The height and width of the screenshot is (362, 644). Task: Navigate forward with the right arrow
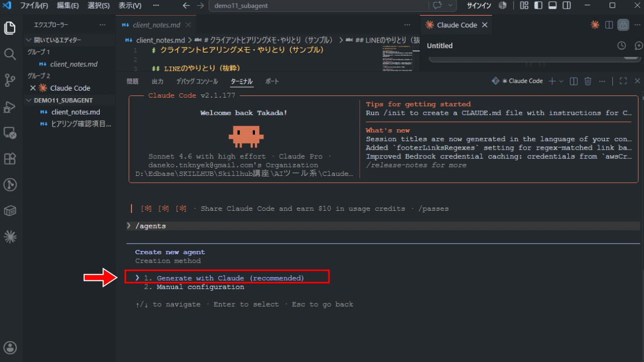coord(200,5)
